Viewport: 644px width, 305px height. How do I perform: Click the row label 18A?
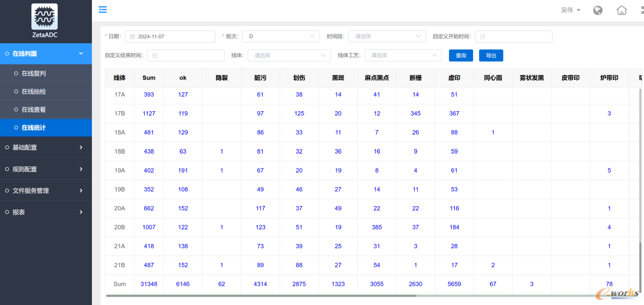[120, 132]
